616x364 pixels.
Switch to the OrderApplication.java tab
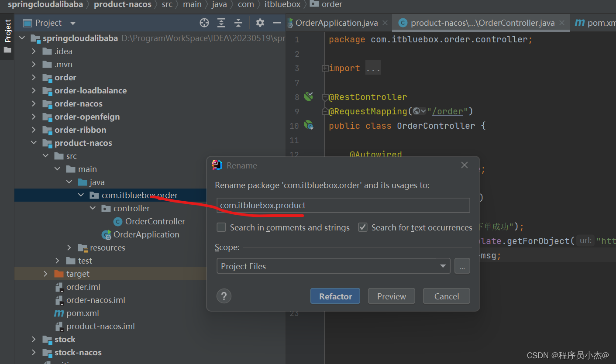click(x=336, y=23)
